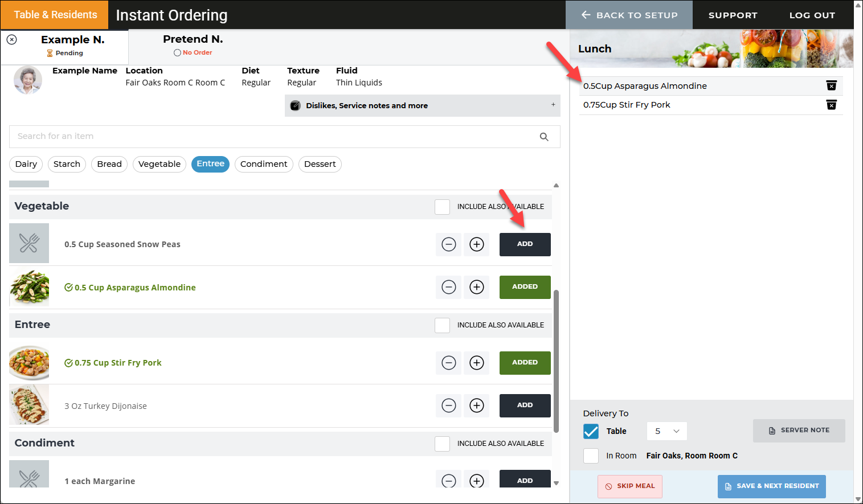Decrease Seasoned Snow Peas quantity
The height and width of the screenshot is (504, 863).
pyautogui.click(x=449, y=244)
